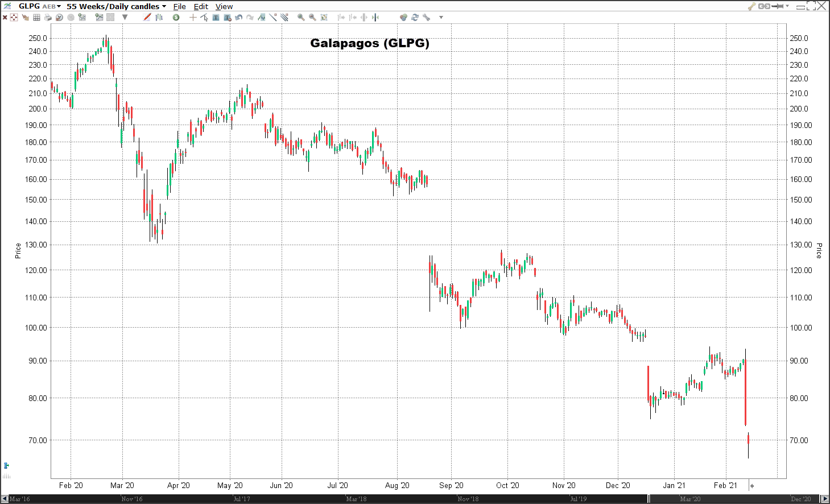Click the zoom fit icon
830x504 pixels.
click(x=324, y=17)
